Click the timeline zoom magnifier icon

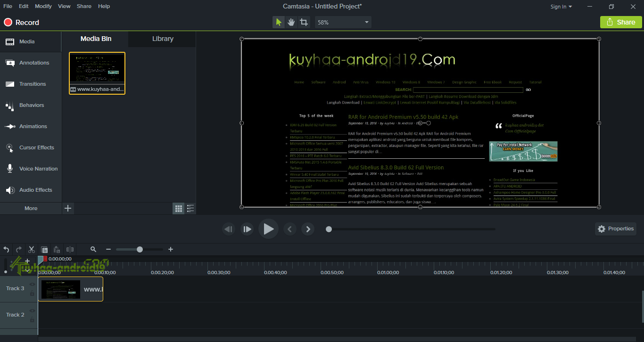93,250
